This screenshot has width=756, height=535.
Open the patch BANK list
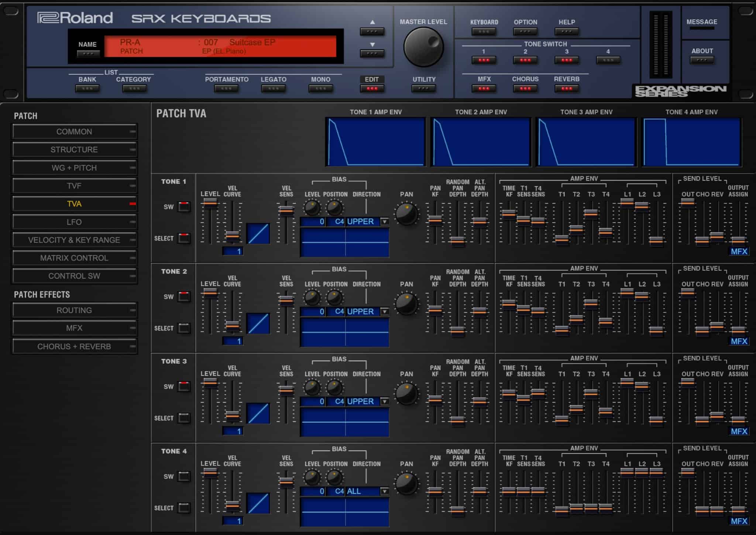[87, 89]
